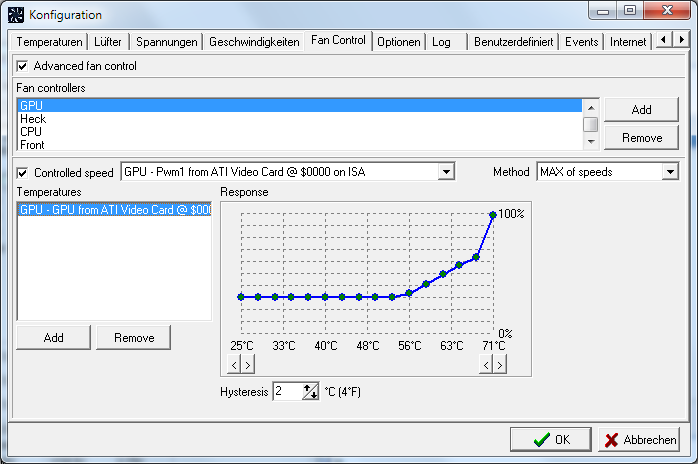
Task: Click the curve point just below 100%
Action: coord(476,257)
